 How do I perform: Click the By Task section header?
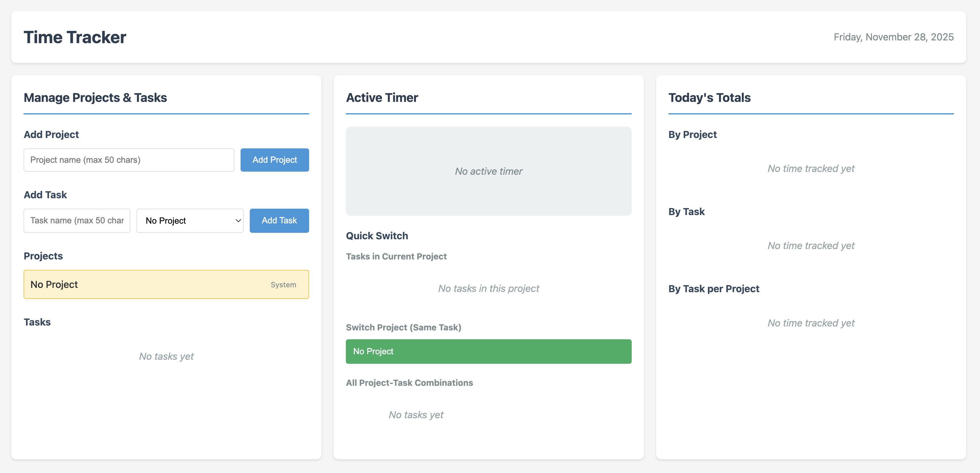[686, 211]
